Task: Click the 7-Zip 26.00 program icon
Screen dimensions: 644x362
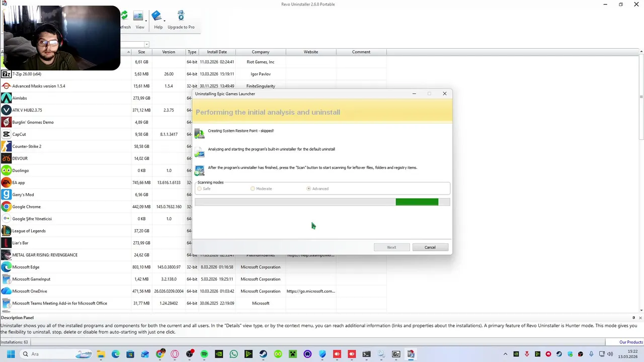Action: tap(6, 74)
